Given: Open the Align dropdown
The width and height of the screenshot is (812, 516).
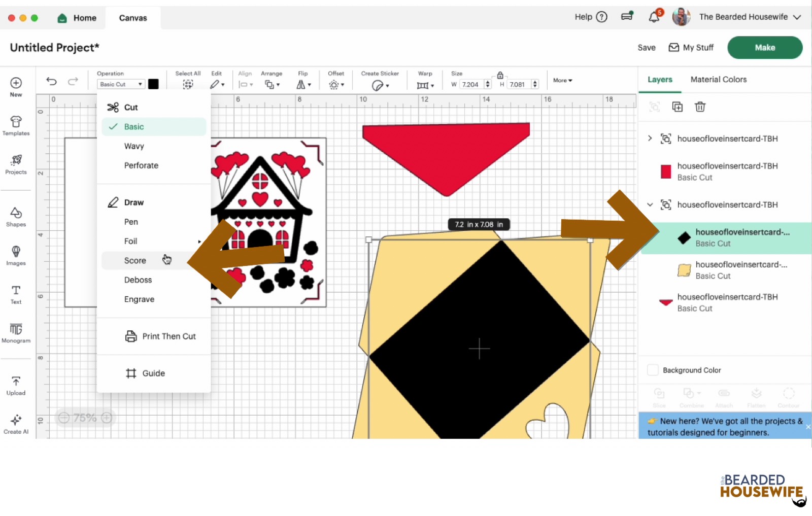Looking at the screenshot, I should point(246,85).
